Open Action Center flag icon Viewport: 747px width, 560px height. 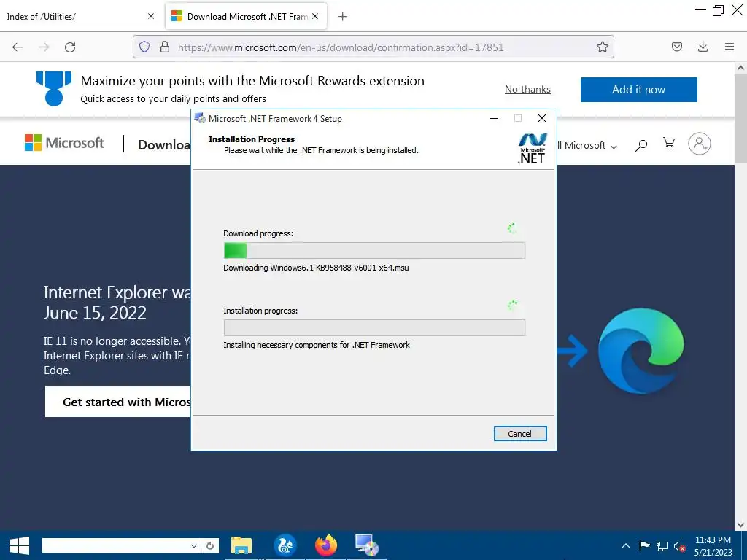pyautogui.click(x=644, y=545)
